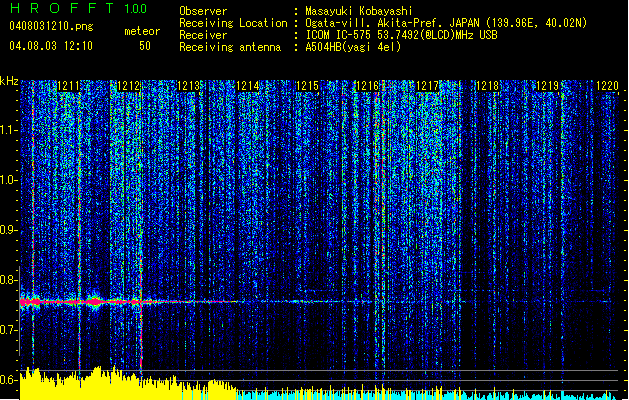Click the HROFFT 1.0.0 title text
This screenshot has height=400, width=629.
click(78, 8)
